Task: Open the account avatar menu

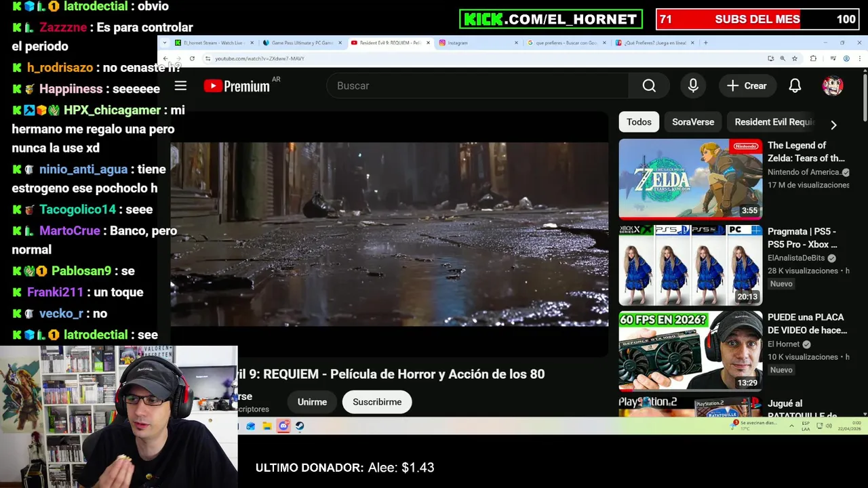Action: tap(833, 86)
